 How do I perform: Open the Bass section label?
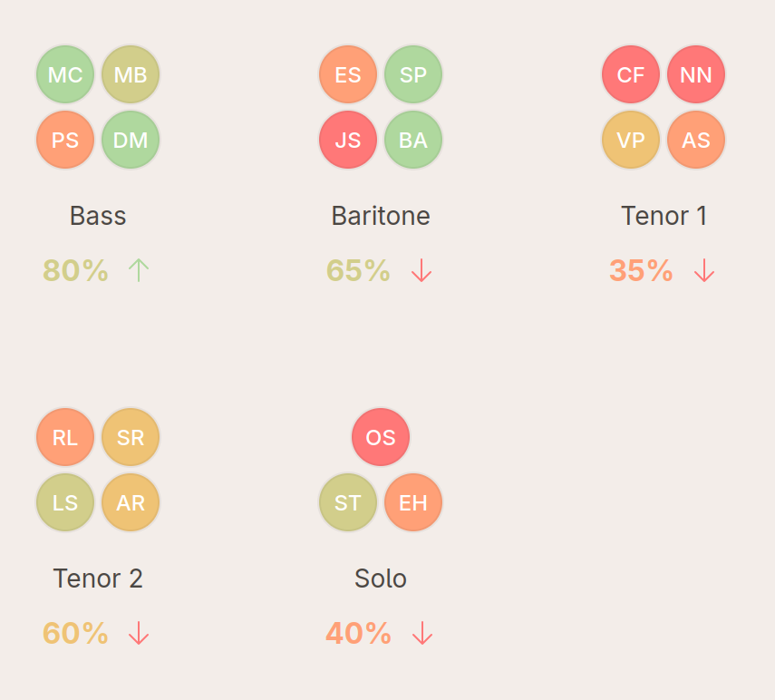[98, 216]
